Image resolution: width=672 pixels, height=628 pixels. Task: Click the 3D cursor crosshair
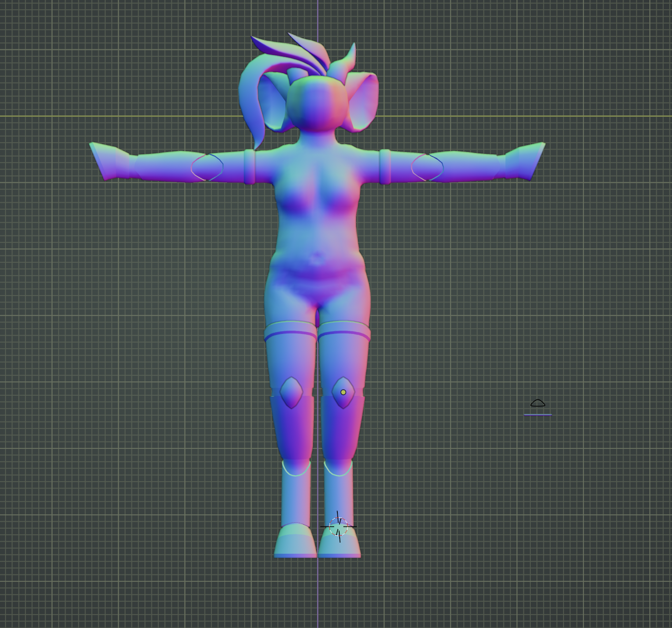coord(338,526)
